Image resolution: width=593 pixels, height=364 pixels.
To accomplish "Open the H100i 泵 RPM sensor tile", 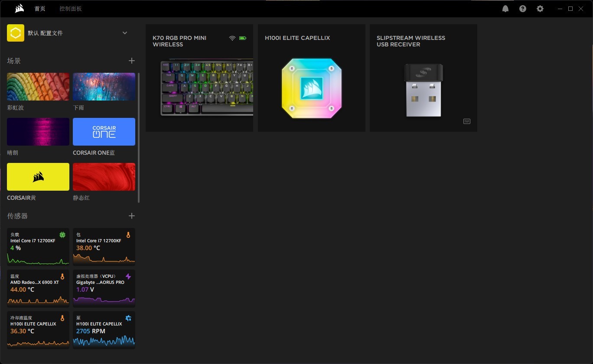I will (x=104, y=330).
